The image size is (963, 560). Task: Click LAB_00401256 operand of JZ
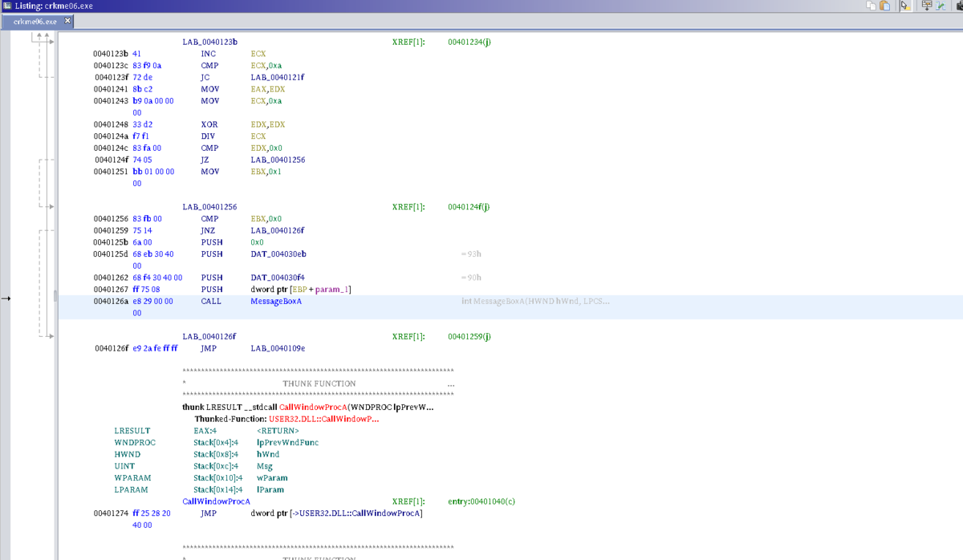(x=278, y=160)
